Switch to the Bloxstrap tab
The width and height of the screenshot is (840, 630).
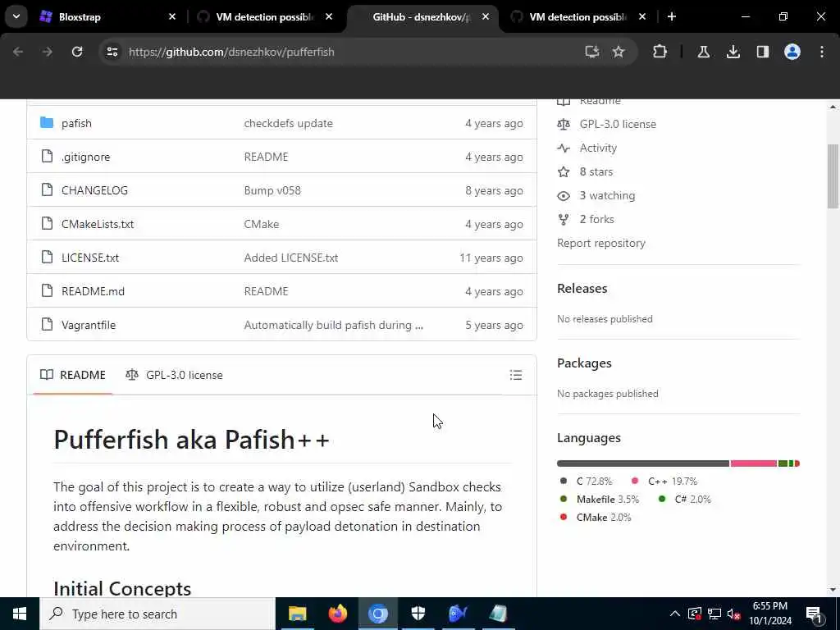(x=107, y=16)
